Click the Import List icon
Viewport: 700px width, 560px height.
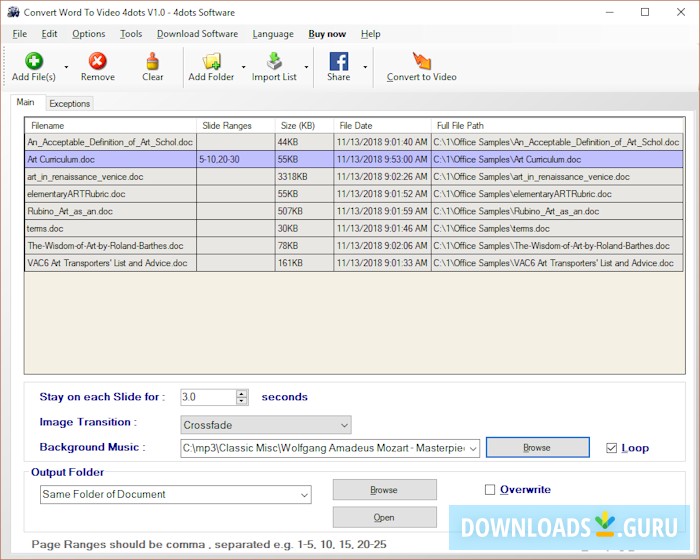point(273,62)
